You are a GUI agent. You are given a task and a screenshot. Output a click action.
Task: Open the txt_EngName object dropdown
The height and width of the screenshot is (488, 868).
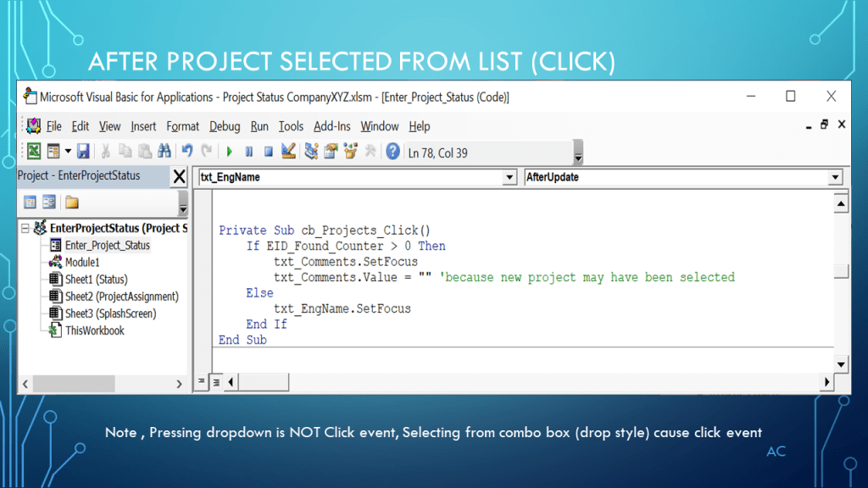pos(509,178)
